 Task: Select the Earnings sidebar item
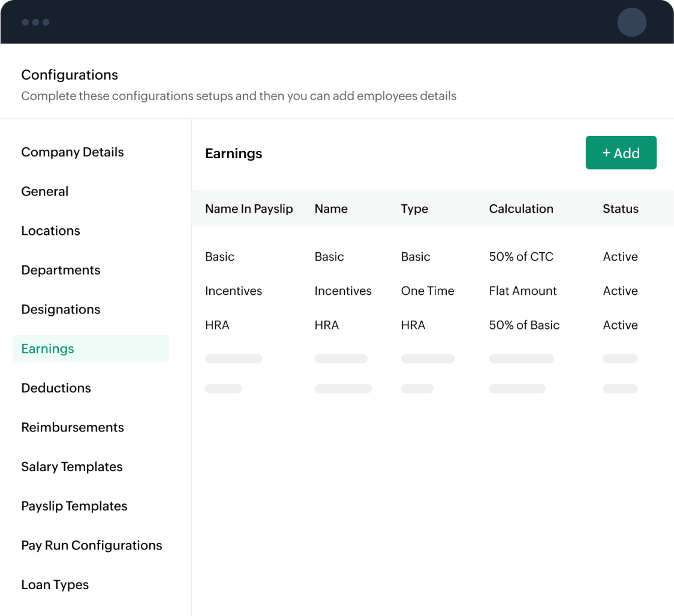pos(47,348)
